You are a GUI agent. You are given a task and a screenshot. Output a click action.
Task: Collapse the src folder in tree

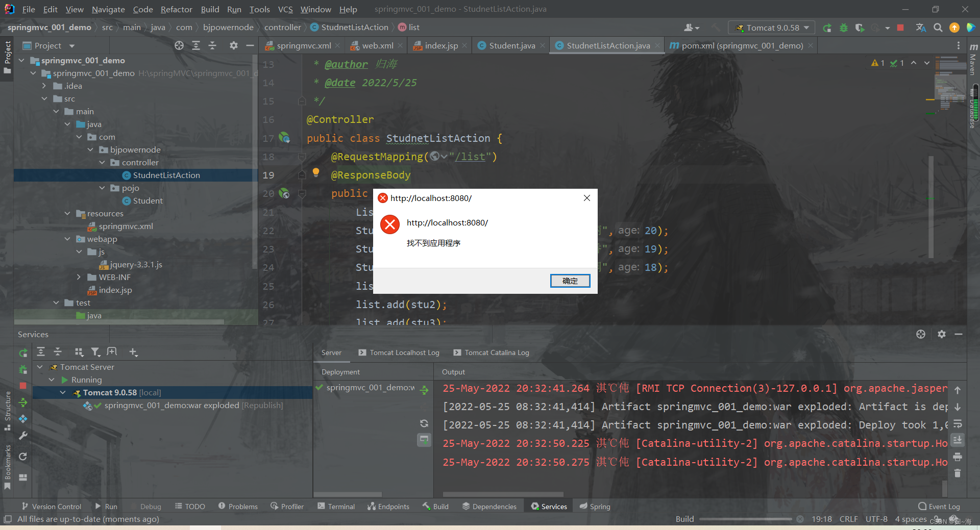pos(44,98)
